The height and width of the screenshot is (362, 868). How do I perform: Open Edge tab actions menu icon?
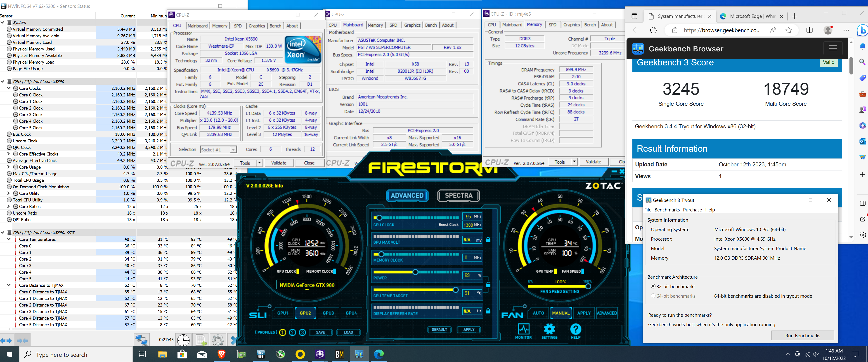(x=634, y=16)
